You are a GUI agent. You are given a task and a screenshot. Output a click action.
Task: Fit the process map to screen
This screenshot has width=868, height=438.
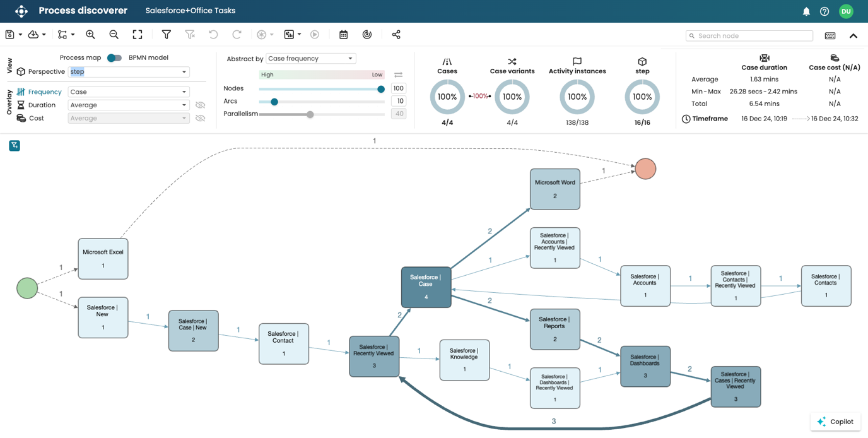pyautogui.click(x=138, y=34)
